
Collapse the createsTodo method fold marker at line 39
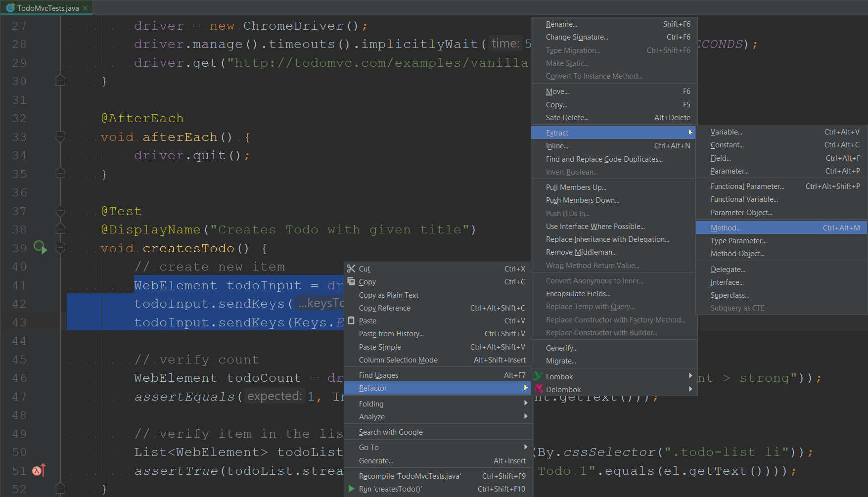[x=60, y=248]
